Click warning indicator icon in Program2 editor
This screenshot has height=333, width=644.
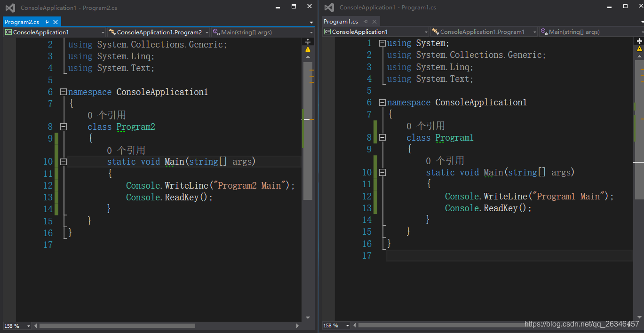click(308, 49)
